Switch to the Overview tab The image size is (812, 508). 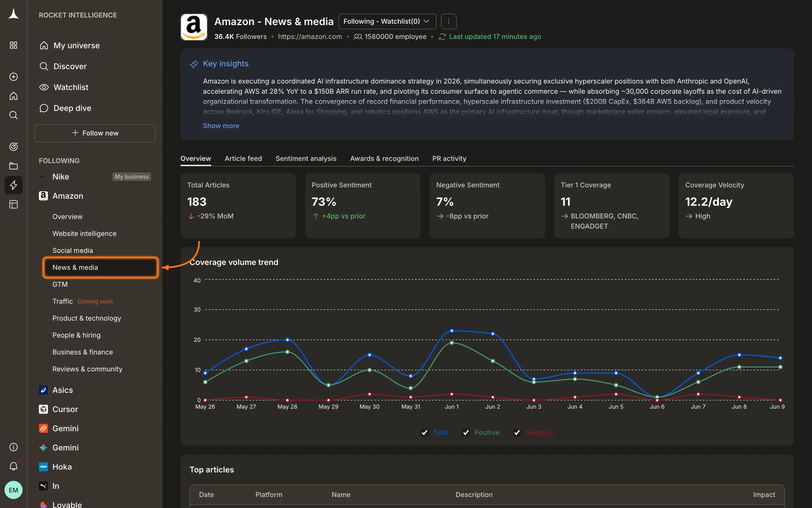click(196, 159)
